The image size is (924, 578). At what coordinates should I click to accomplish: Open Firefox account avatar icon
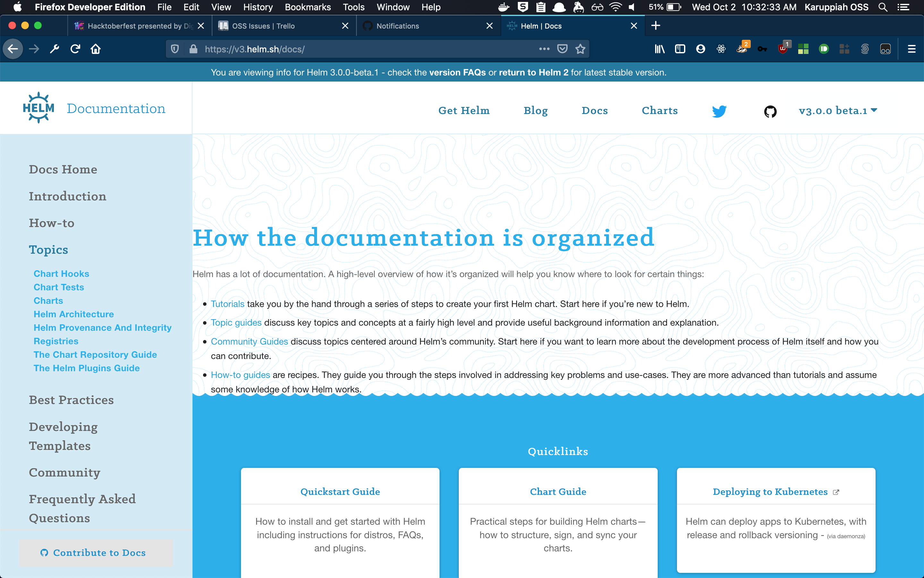pyautogui.click(x=700, y=49)
